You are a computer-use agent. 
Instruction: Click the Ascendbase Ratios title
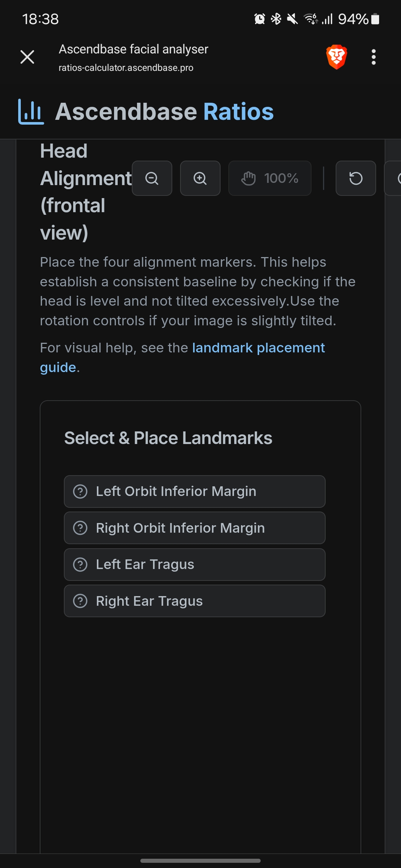(x=164, y=112)
